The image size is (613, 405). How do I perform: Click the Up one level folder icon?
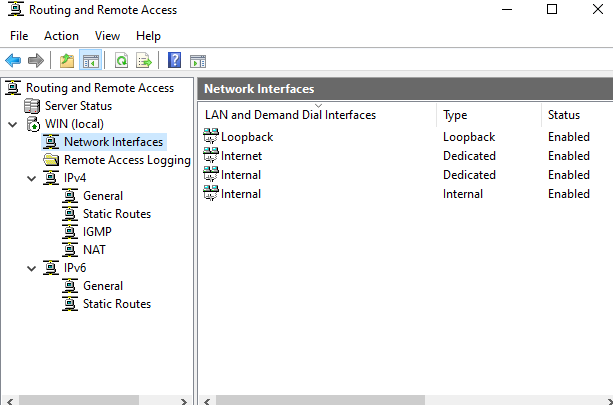pos(67,61)
